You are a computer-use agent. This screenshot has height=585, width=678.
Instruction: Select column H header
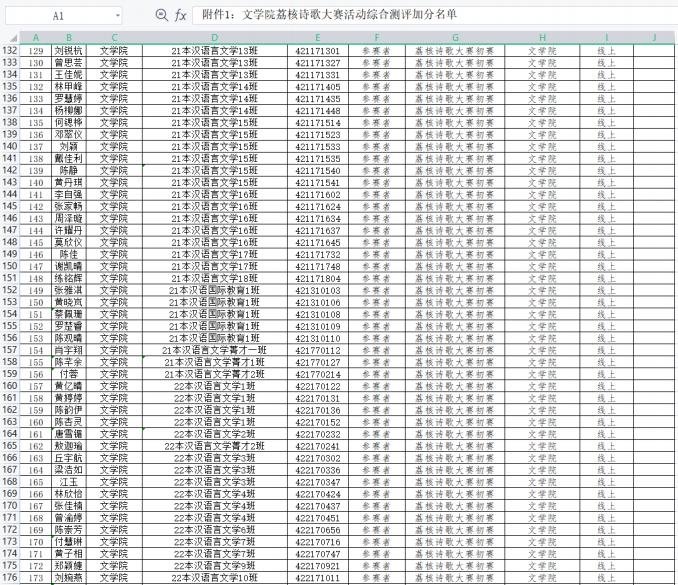[542, 38]
